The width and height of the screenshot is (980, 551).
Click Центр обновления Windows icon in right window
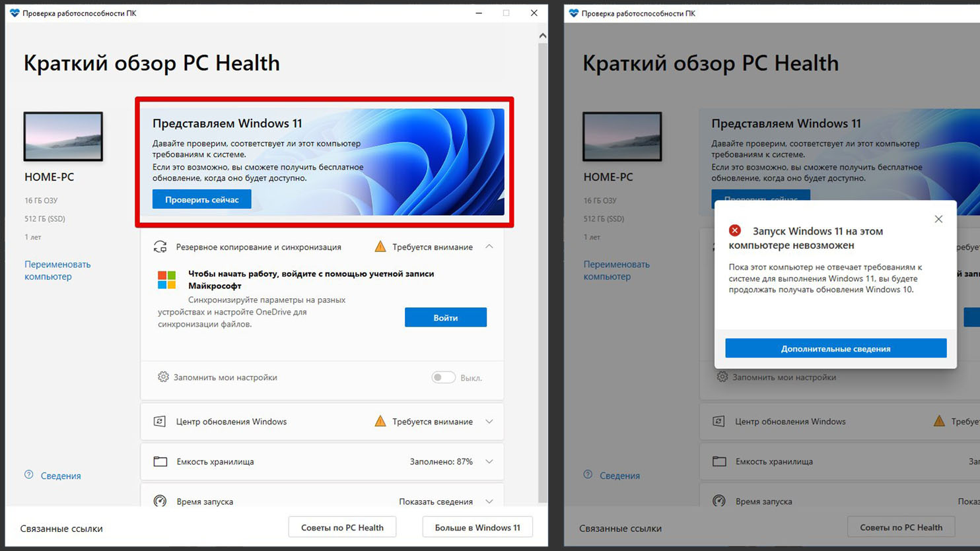718,422
